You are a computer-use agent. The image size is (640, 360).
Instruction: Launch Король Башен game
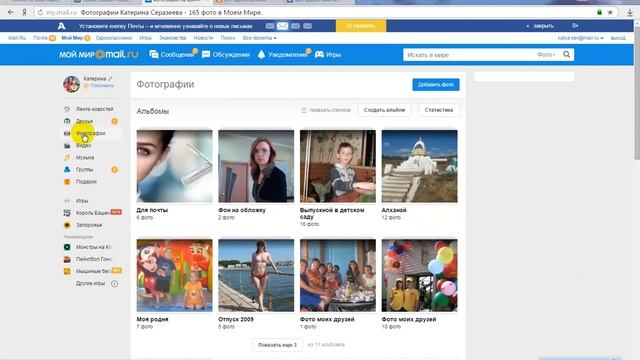tap(93, 213)
